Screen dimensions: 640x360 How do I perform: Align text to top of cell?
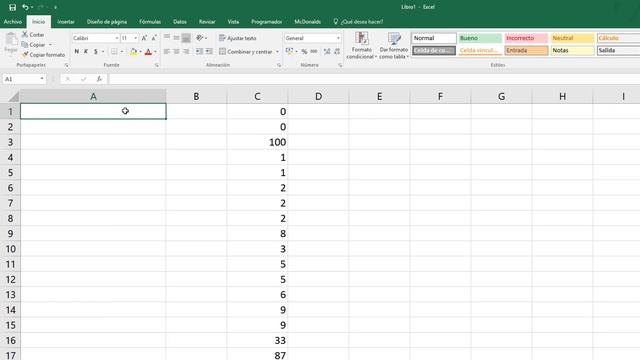click(x=167, y=38)
